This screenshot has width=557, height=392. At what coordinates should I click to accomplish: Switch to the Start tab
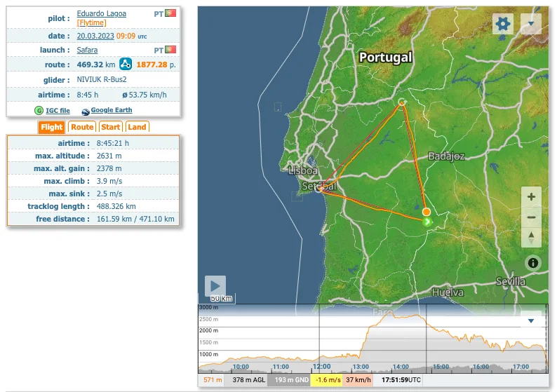click(110, 127)
